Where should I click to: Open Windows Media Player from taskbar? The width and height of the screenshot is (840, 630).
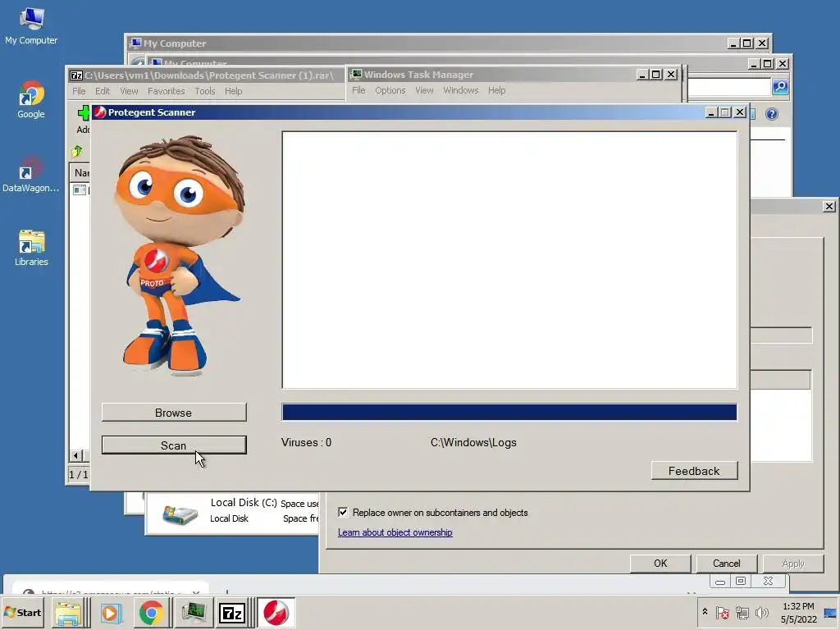(112, 612)
